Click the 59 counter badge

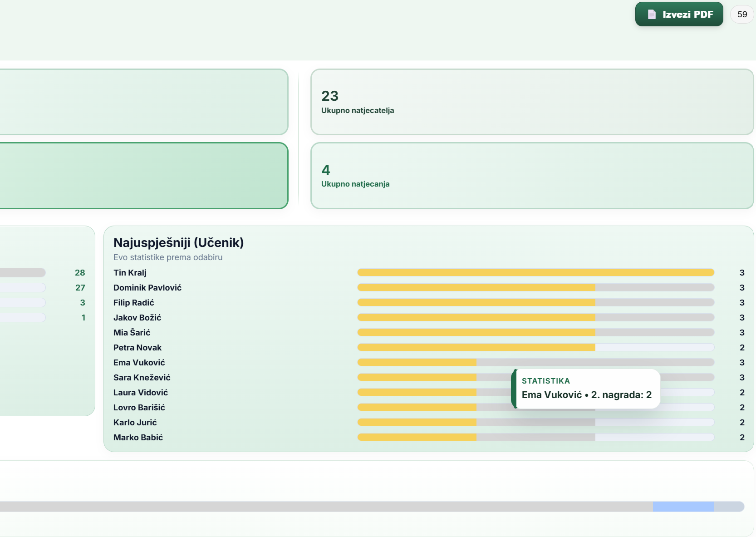(x=742, y=15)
